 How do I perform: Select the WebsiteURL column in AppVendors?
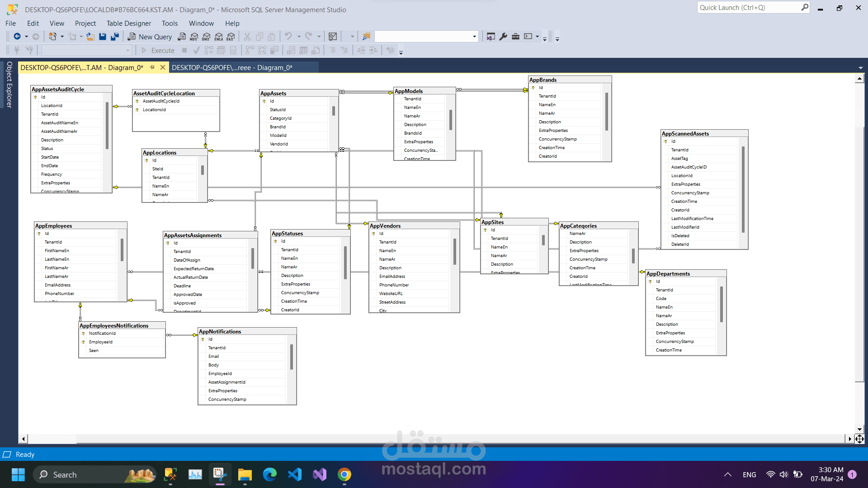point(391,294)
